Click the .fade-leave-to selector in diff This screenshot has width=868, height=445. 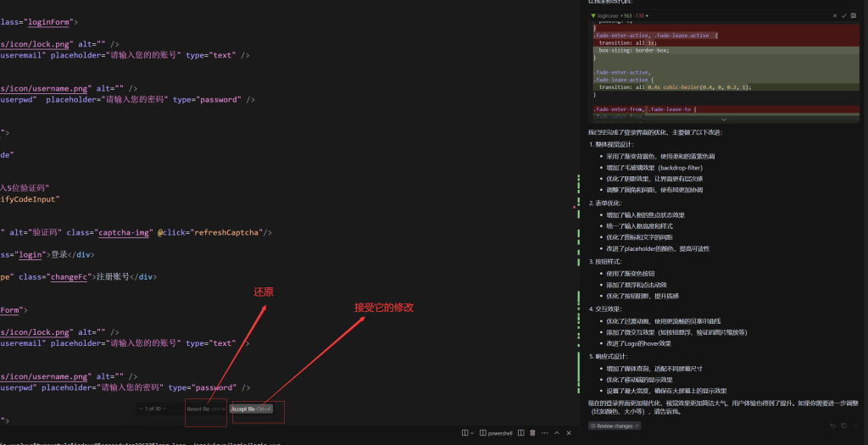[x=670, y=109]
